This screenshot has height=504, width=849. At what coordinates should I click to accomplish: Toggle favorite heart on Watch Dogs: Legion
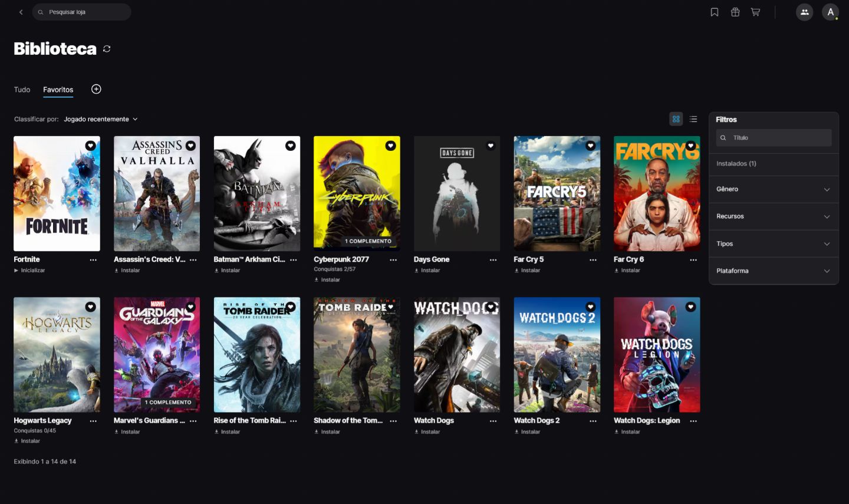tap(690, 307)
